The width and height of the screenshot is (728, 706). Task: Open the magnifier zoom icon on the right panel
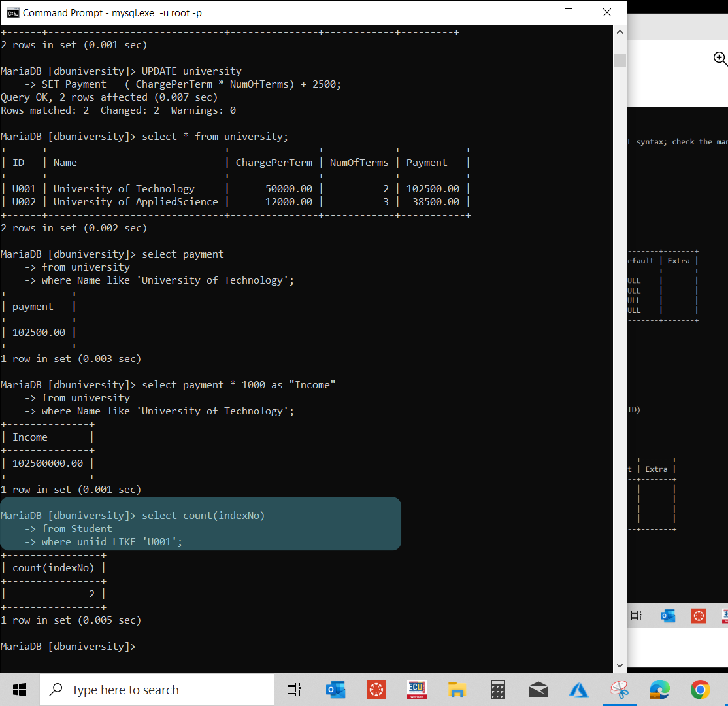[721, 59]
